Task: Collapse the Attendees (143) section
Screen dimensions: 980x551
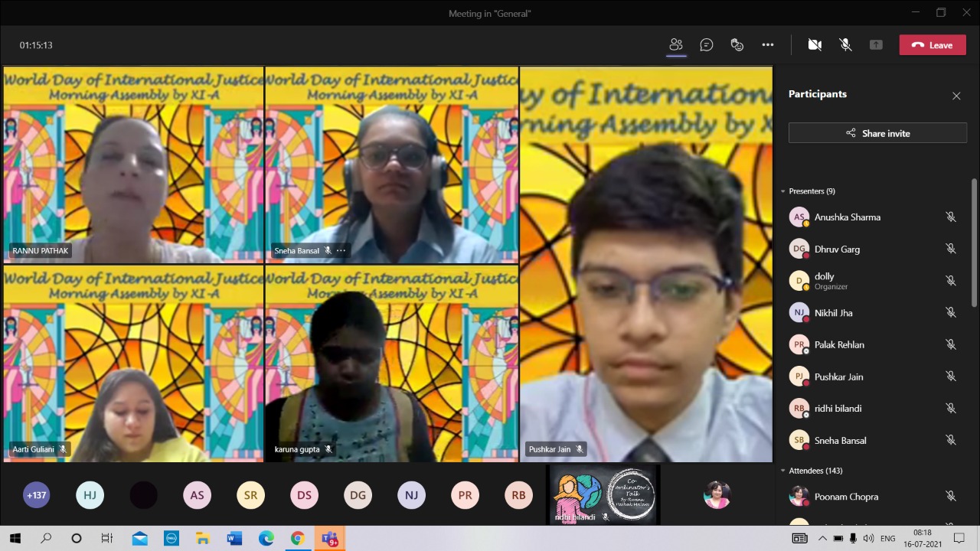Action: click(783, 471)
